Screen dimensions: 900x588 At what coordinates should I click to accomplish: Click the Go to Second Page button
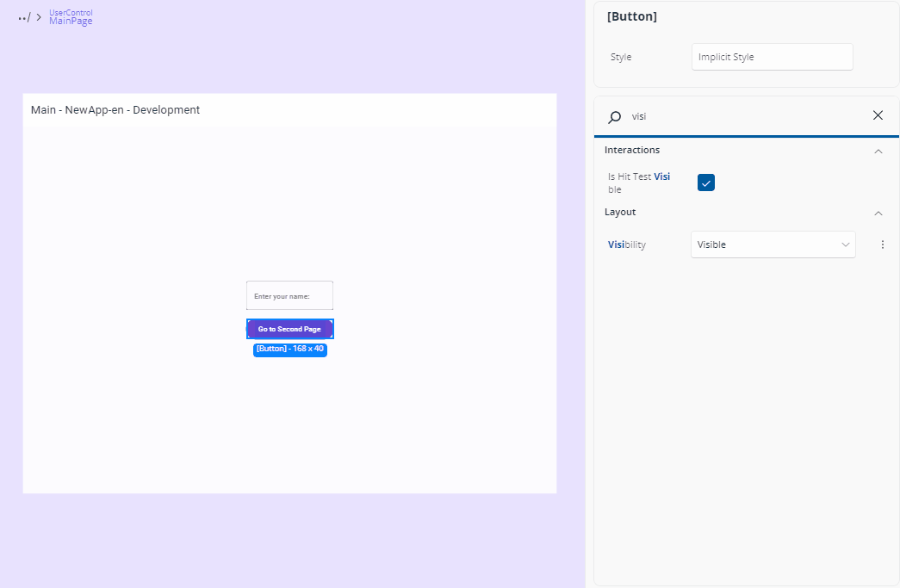[x=290, y=329]
